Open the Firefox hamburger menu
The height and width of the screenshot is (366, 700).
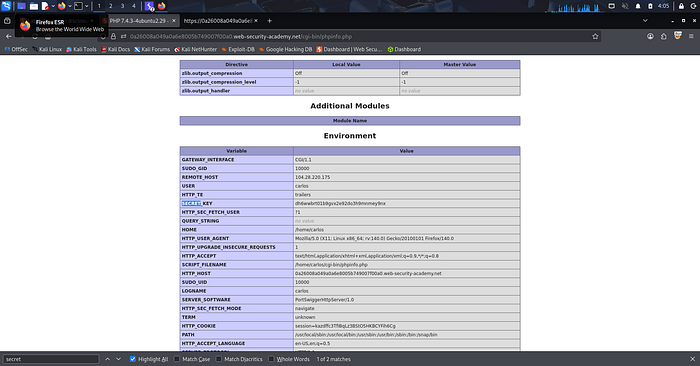pos(691,37)
